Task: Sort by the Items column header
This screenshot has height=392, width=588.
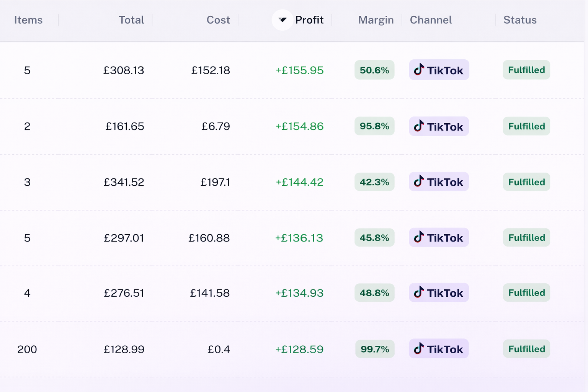Action: pyautogui.click(x=28, y=20)
